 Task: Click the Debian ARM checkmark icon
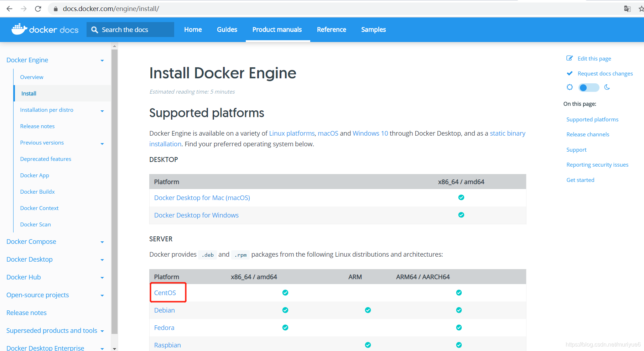pyautogui.click(x=368, y=310)
